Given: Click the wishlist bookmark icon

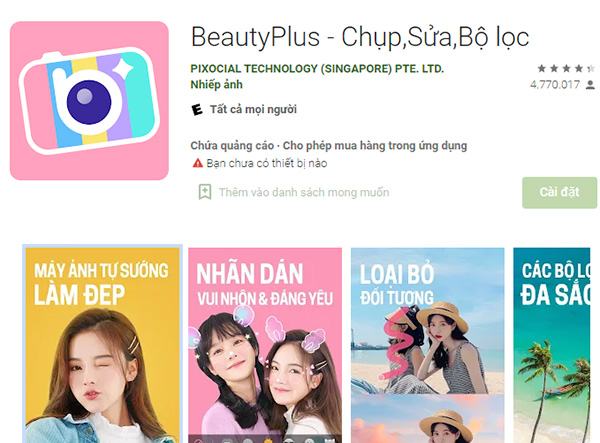Looking at the screenshot, I should pyautogui.click(x=205, y=192).
